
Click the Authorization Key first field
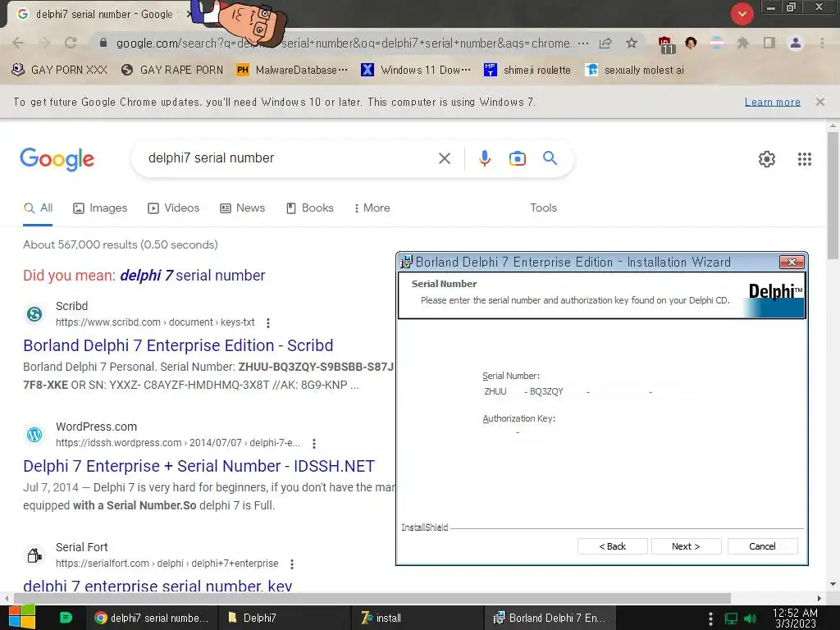pos(498,431)
